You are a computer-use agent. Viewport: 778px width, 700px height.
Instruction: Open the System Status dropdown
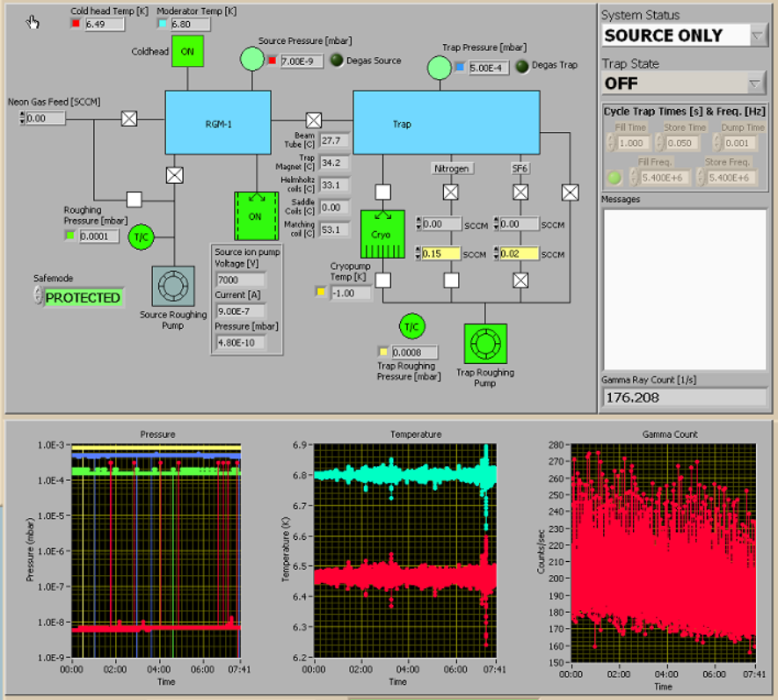tap(759, 35)
